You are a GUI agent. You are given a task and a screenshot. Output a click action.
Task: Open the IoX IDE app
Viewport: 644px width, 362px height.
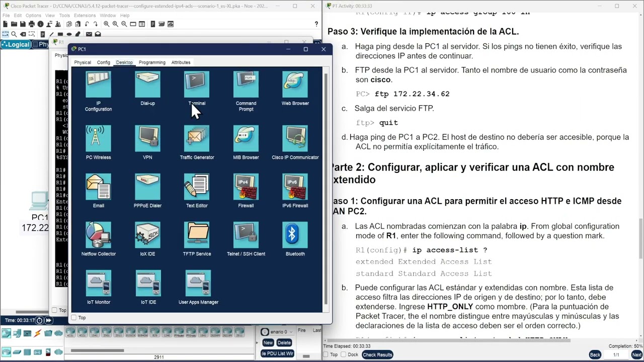(x=147, y=239)
